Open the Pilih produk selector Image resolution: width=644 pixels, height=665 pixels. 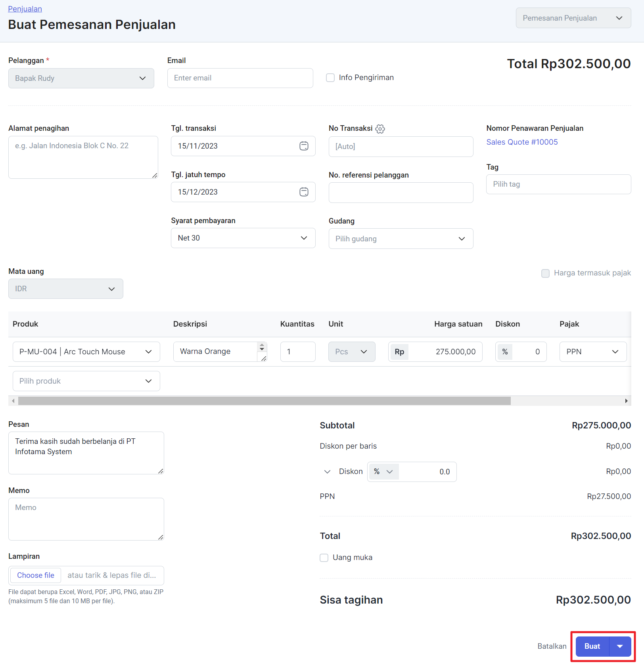(x=86, y=381)
